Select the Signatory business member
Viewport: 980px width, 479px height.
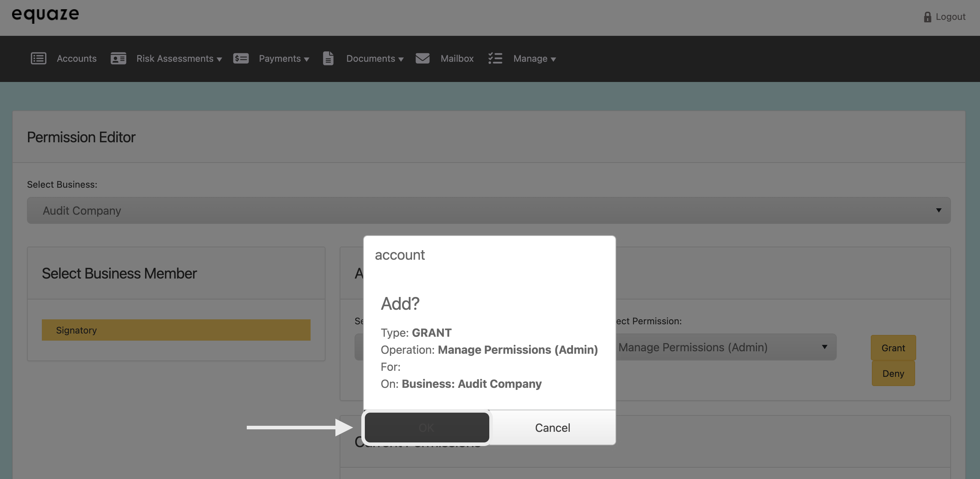click(176, 330)
